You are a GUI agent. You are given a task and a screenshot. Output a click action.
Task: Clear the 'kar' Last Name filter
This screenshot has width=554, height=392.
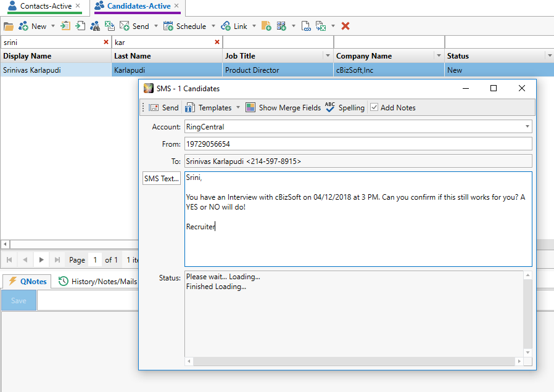pyautogui.click(x=217, y=42)
